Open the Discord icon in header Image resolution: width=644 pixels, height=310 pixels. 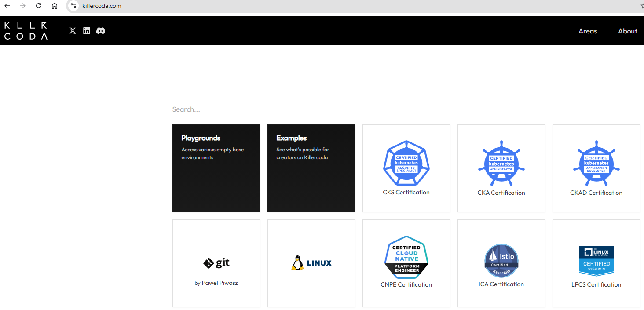[x=101, y=31]
